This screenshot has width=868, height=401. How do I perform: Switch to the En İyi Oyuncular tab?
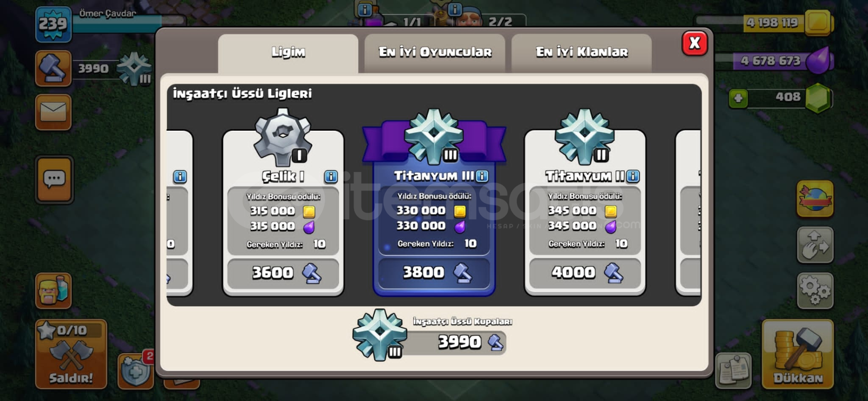click(435, 53)
